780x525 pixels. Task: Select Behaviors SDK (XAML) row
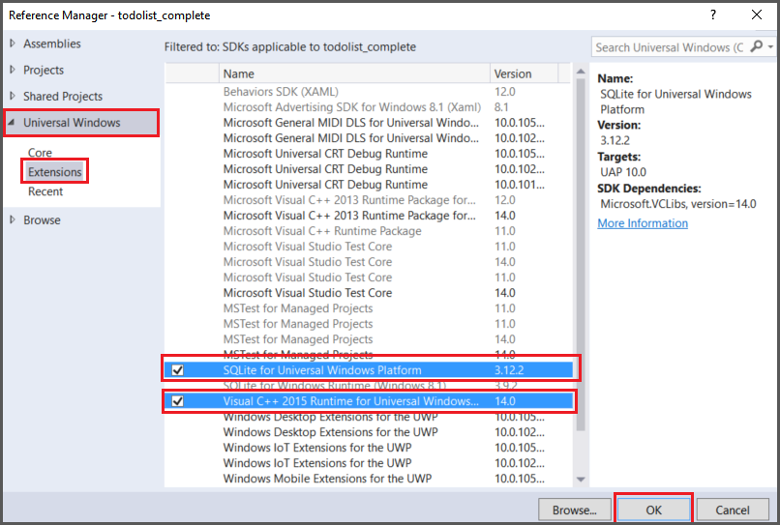[x=369, y=92]
